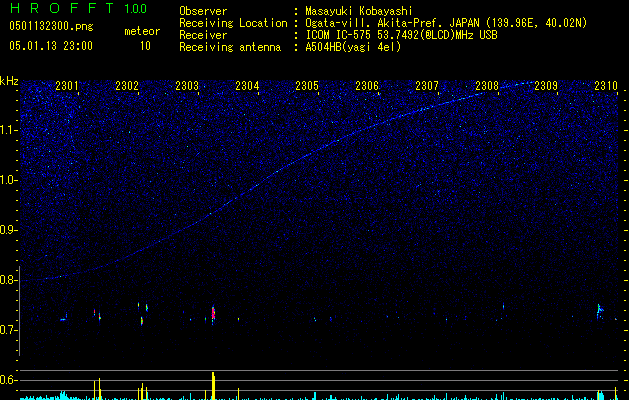This screenshot has width=629, height=400.
Task: Click the 2305 time marker
Action: pos(307,86)
